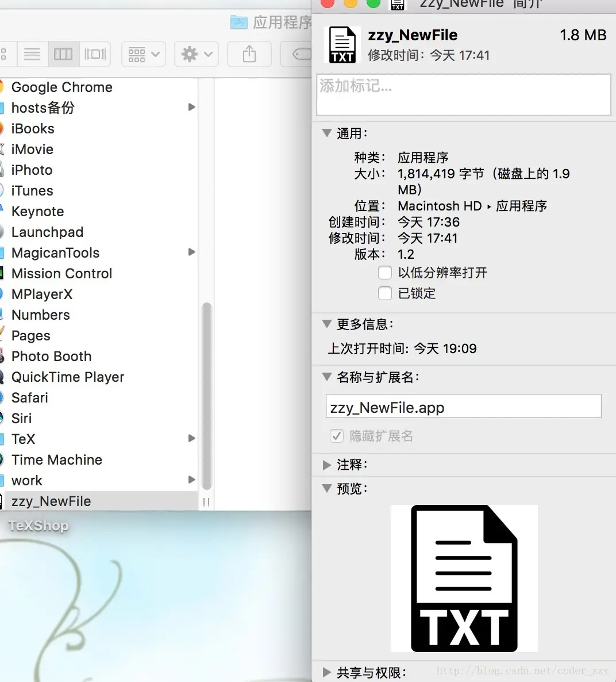
Task: Switch Finder to Cover Flow view
Action: click(x=95, y=55)
